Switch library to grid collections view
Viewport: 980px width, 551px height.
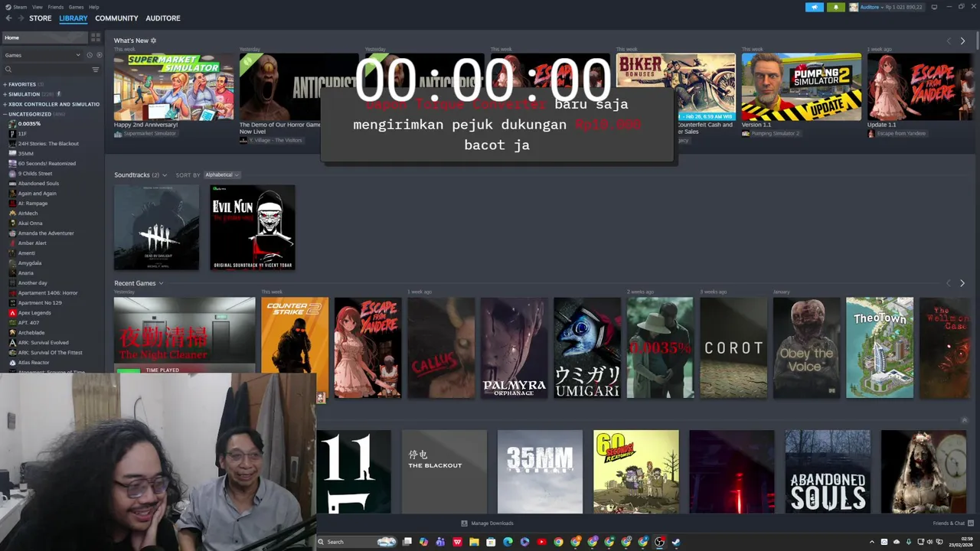(x=96, y=37)
